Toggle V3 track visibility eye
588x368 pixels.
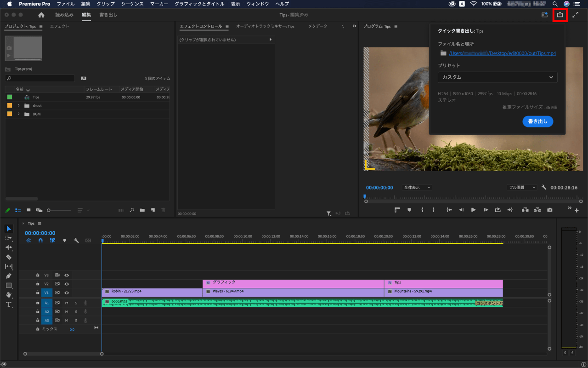click(x=67, y=275)
